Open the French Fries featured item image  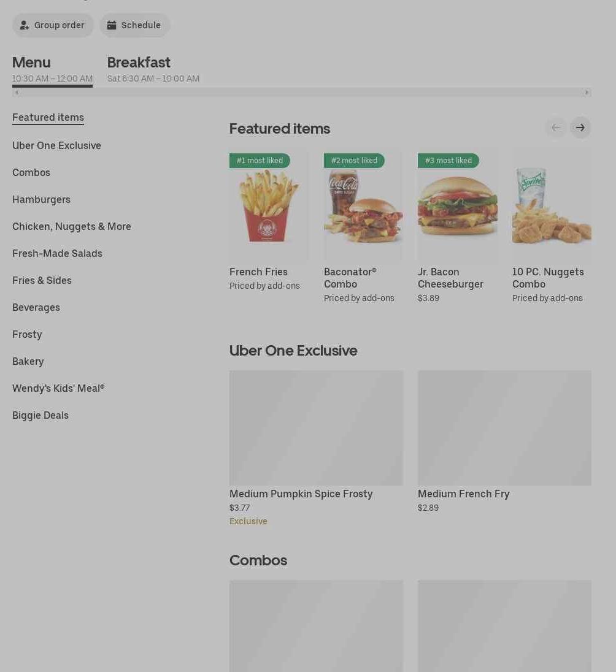coord(269,204)
